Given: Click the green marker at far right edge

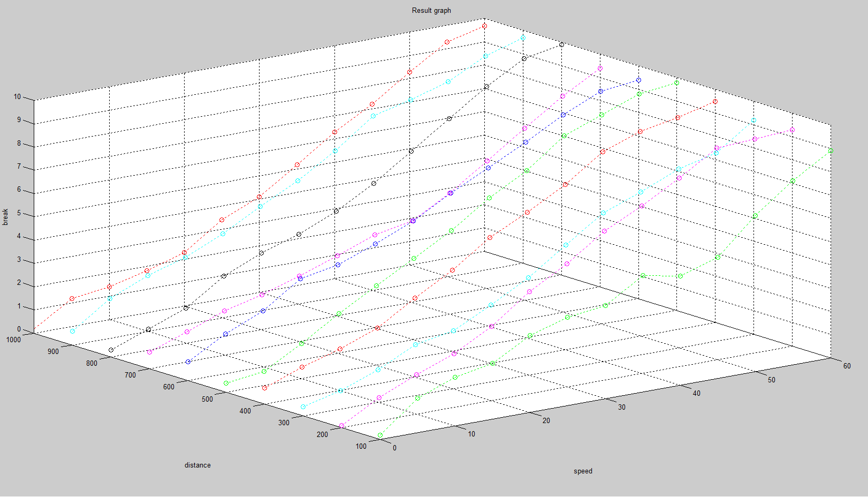Looking at the screenshot, I should 831,151.
